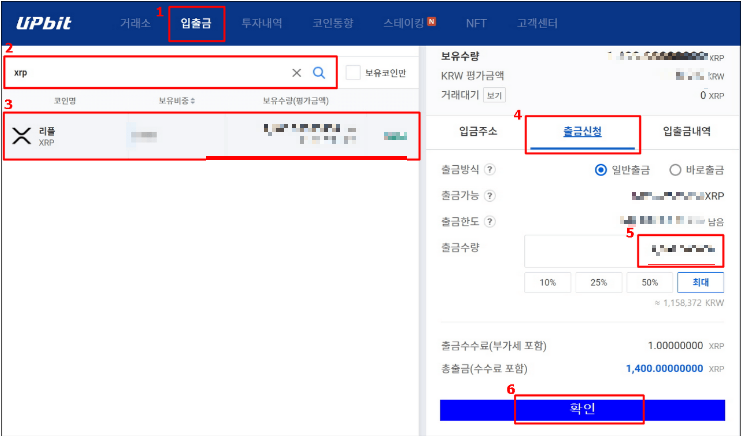741x436 pixels.
Task: Click the 보기 button next to 거래대기
Action: point(494,95)
